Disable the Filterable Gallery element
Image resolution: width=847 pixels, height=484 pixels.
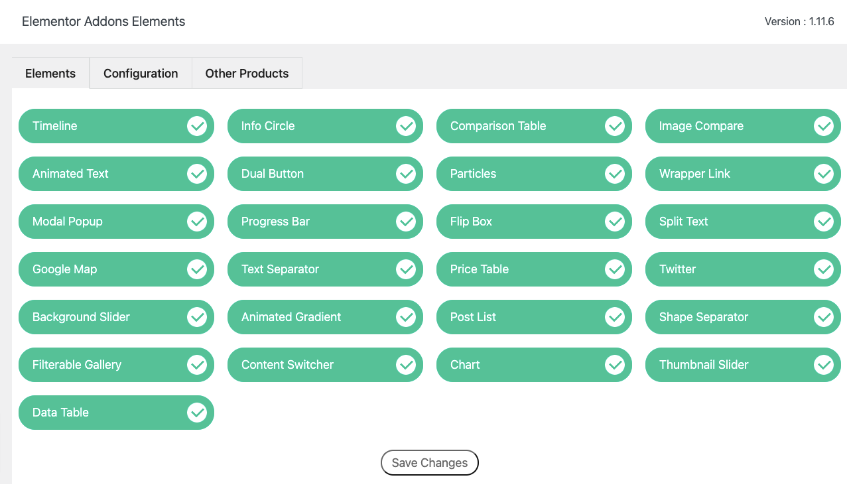(197, 365)
